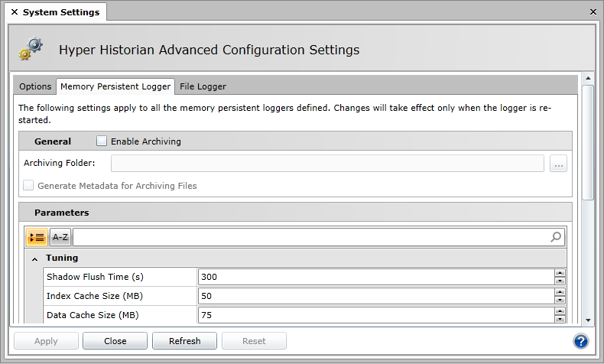604x364 pixels.
Task: Browse for archiving folder with ellipsis button
Action: [x=558, y=163]
